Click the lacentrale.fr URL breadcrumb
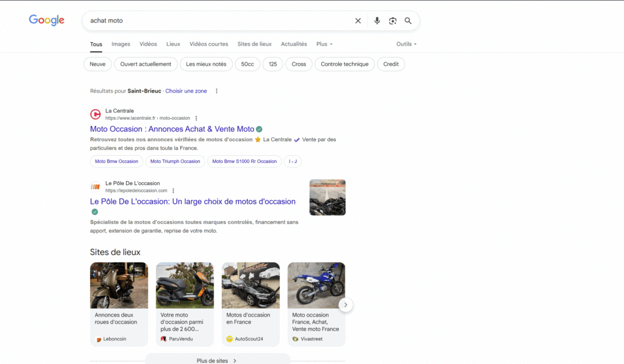Viewport: 624px width, 364px height. [x=147, y=118]
